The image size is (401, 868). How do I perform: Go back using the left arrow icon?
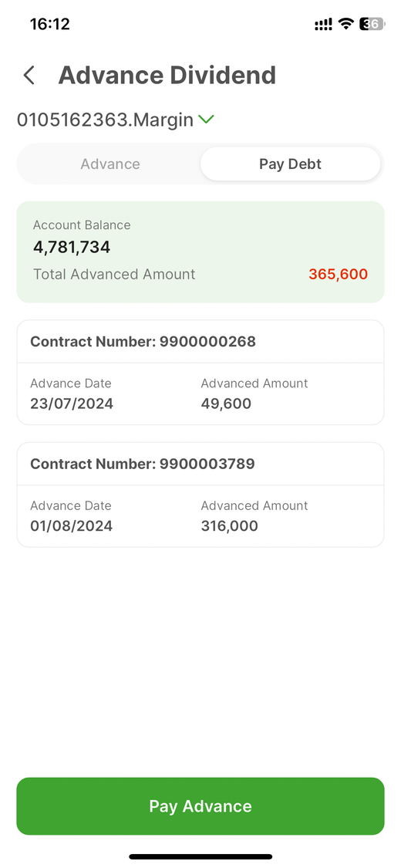pos(29,76)
